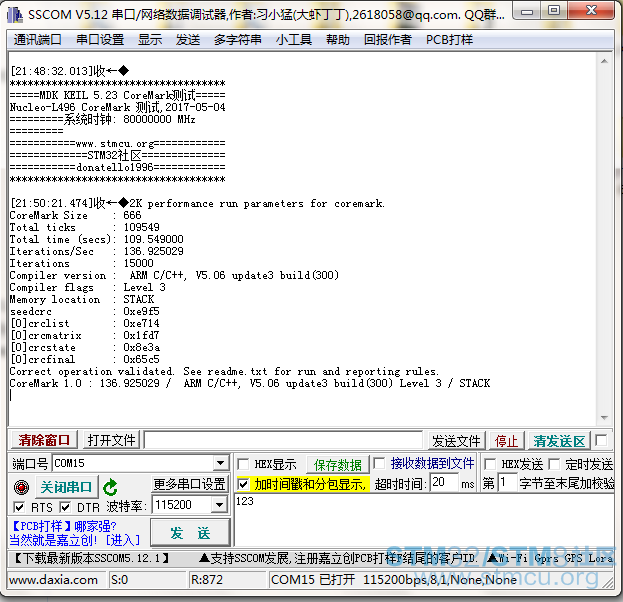Click the Memory location STACK line
This screenshot has height=602, width=623.
click(x=82, y=299)
